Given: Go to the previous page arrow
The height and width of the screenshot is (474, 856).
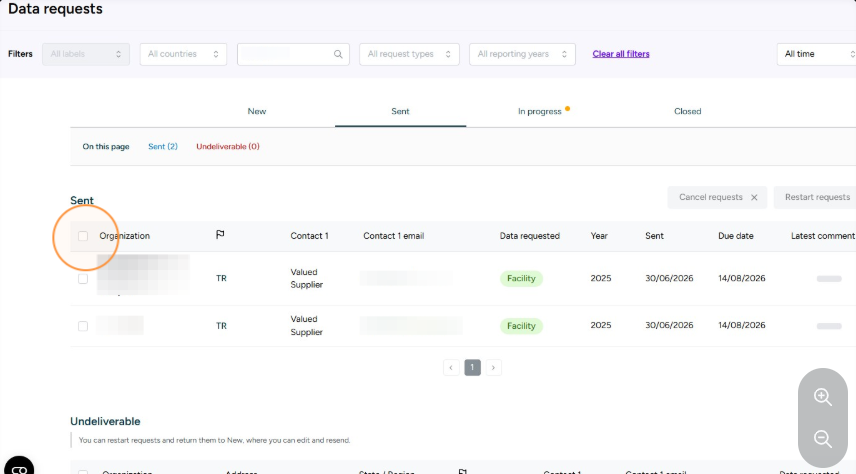Looking at the screenshot, I should tap(451, 368).
